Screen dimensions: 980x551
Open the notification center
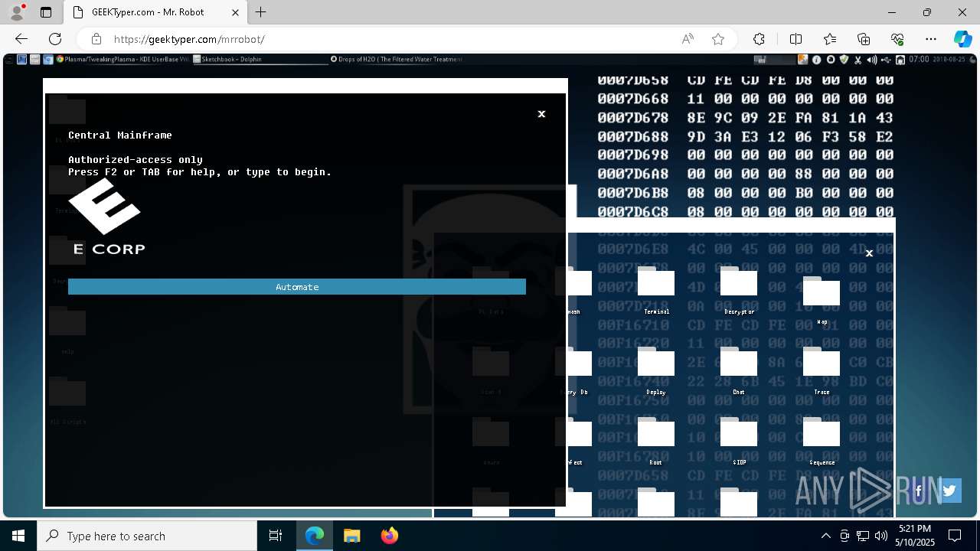tap(955, 536)
